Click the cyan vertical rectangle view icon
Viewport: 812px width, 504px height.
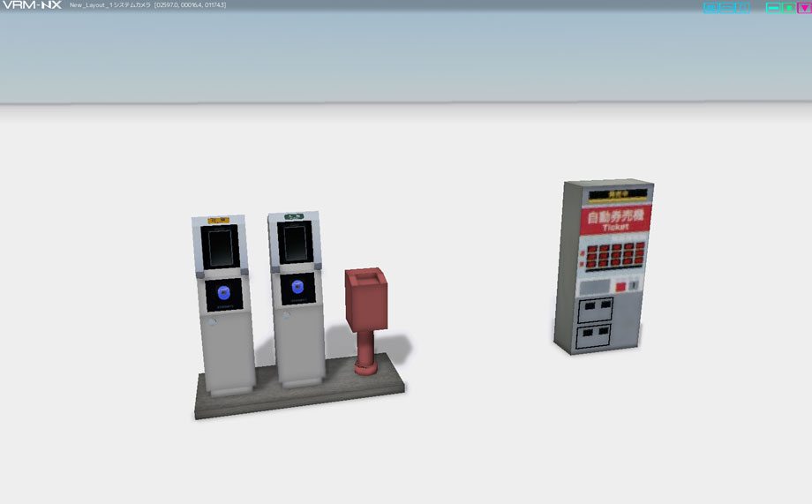[742, 8]
